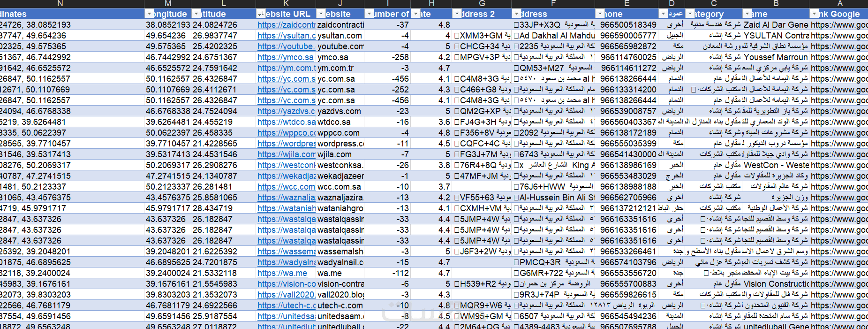Select website cell 'wa.me' in column J
The image size is (868, 329).
(340, 273)
